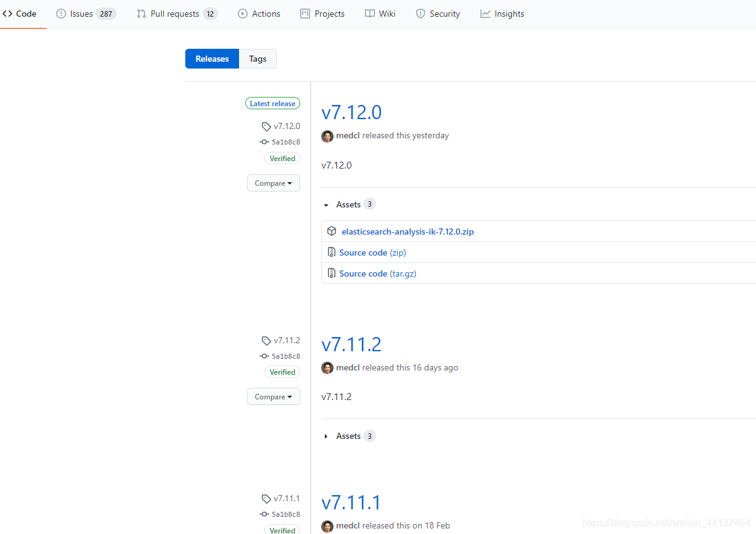756x534 pixels.
Task: Open the Wiki tab
Action: [380, 14]
